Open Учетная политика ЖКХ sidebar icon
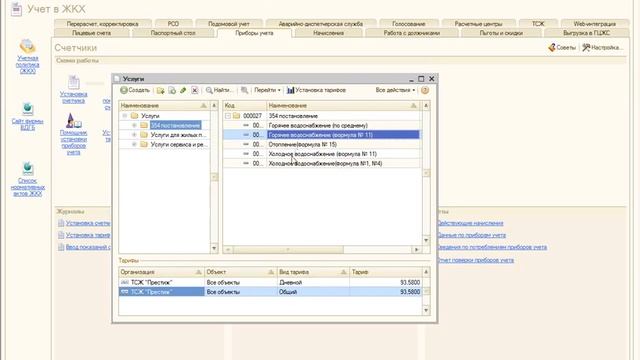The image size is (640, 360). tap(27, 46)
